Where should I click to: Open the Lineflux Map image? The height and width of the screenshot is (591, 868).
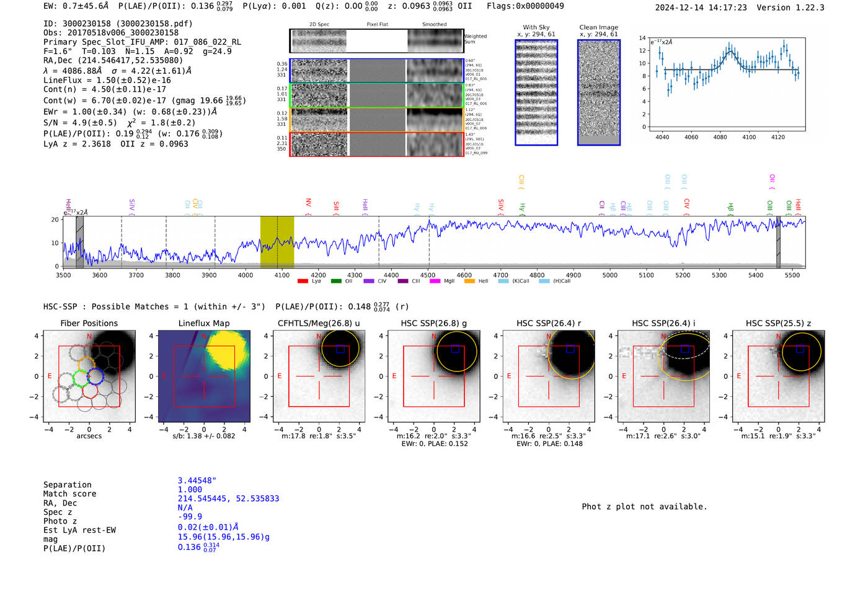pos(204,376)
